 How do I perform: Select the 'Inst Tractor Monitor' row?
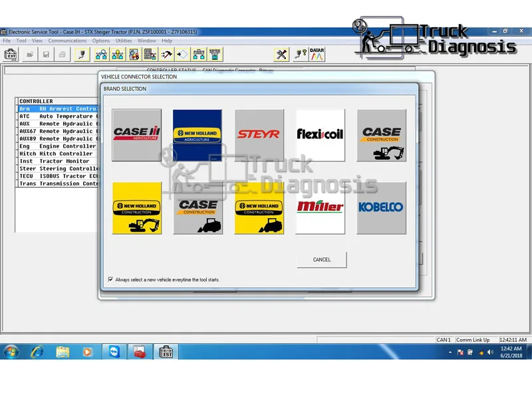[x=58, y=161]
